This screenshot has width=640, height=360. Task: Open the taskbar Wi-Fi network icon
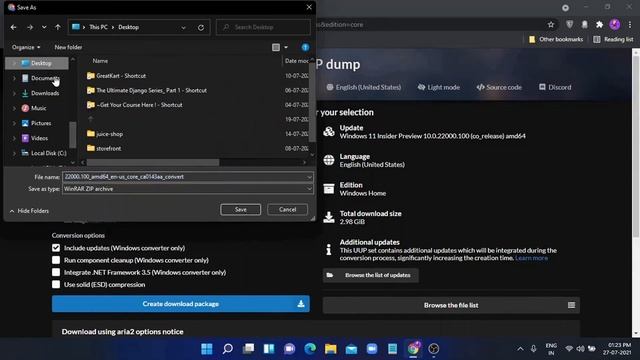tap(569, 349)
